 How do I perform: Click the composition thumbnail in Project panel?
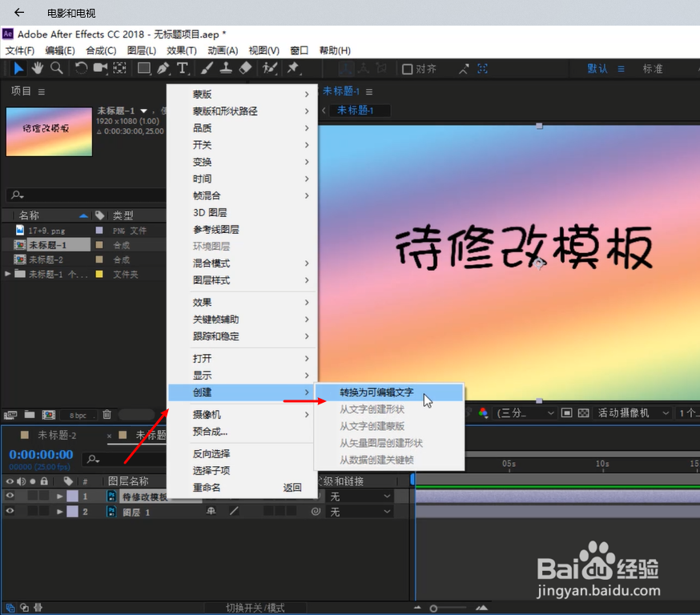49,131
